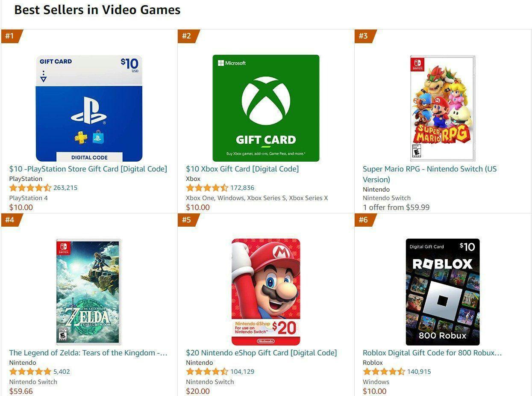This screenshot has width=532, height=396.
Task: Click the 1 offer from $59.99 link
Action: point(396,207)
